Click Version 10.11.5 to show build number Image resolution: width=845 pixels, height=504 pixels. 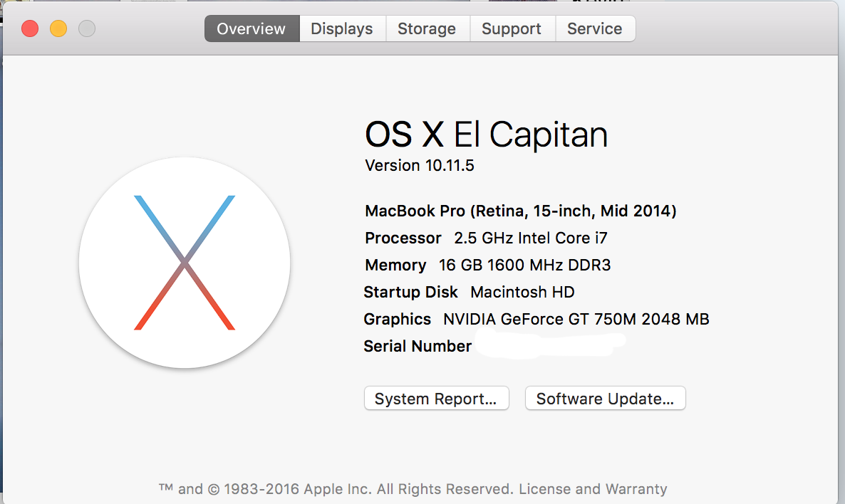point(420,165)
